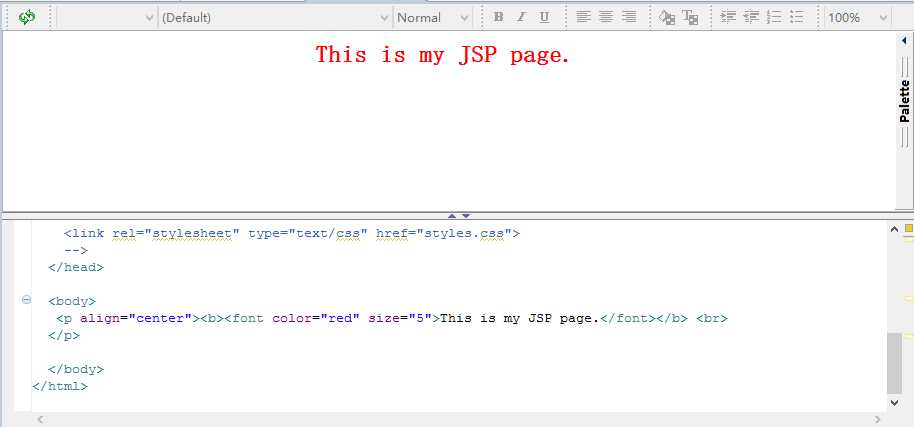Click the href="styles.css" attribute
The width and height of the screenshot is (914, 427).
pos(444,234)
